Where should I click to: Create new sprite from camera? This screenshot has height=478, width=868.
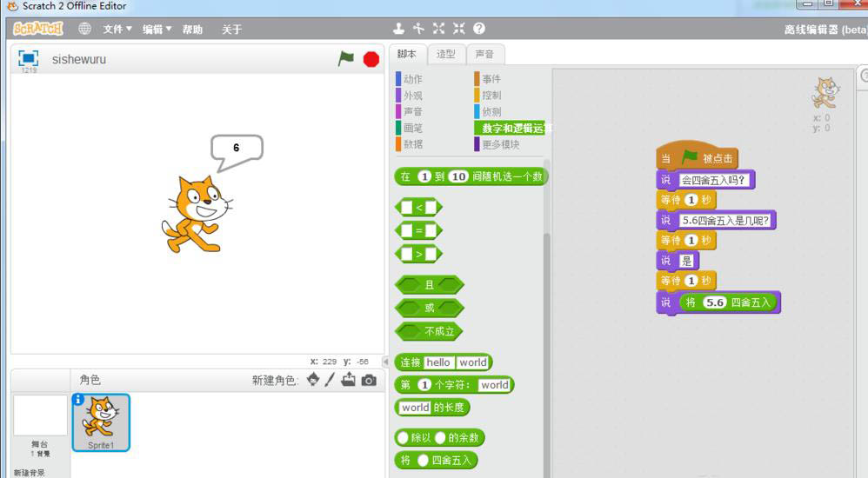(x=369, y=380)
